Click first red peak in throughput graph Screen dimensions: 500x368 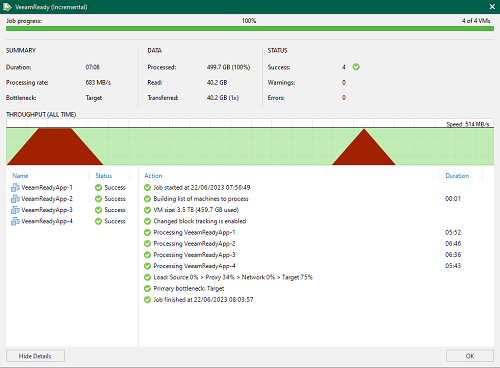click(55, 147)
